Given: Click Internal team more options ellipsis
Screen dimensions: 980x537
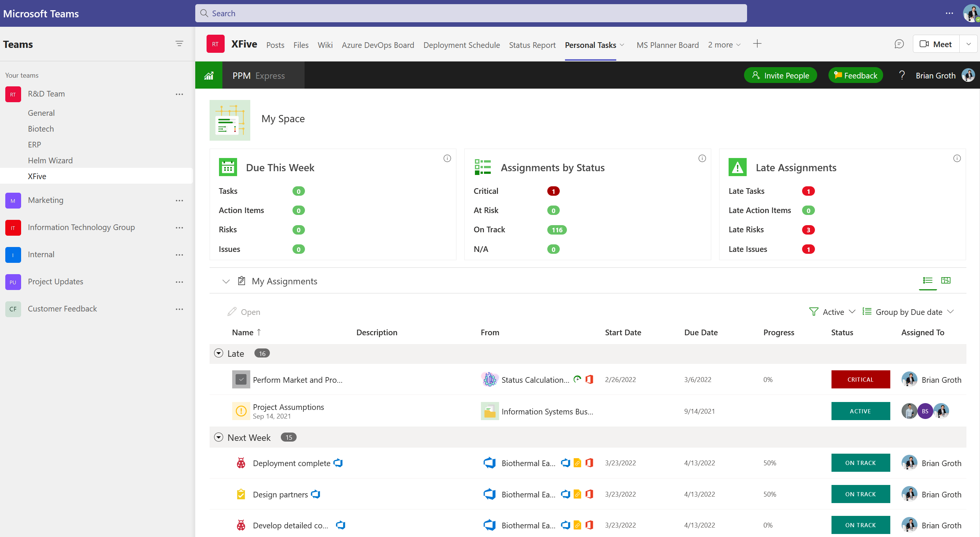Looking at the screenshot, I should [x=179, y=255].
